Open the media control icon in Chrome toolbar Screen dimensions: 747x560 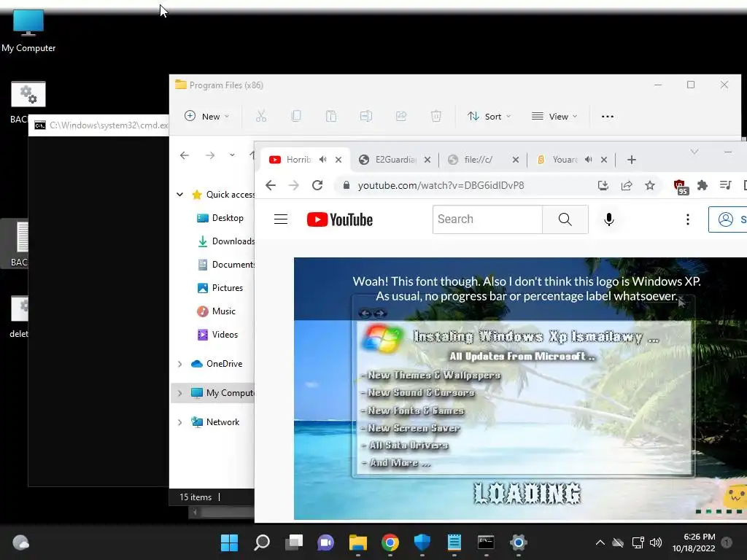tap(726, 185)
